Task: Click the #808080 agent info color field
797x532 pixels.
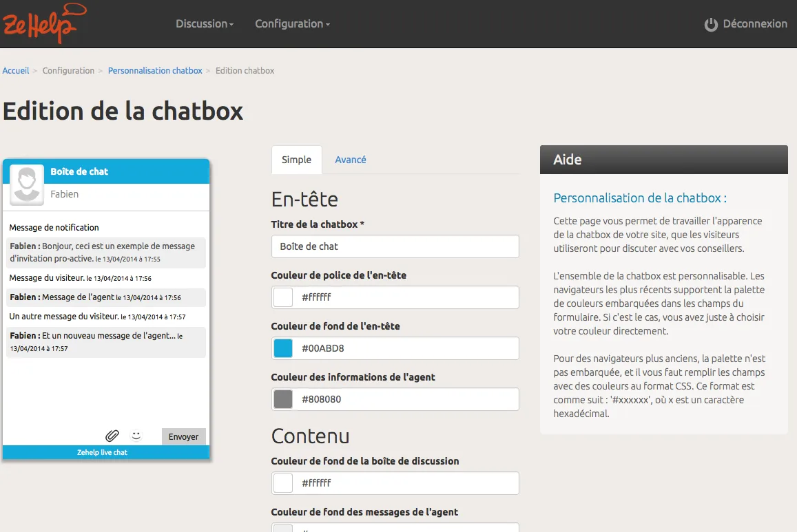Action: (x=395, y=399)
